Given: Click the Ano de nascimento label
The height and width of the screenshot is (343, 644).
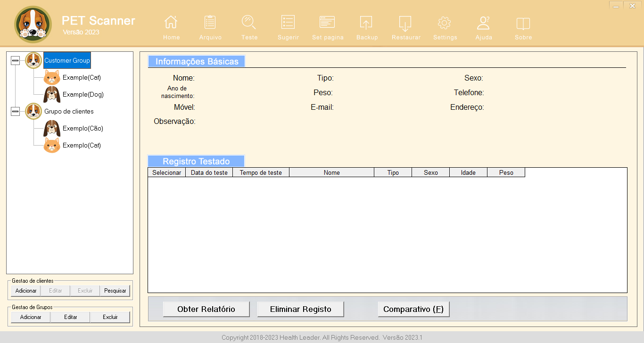Looking at the screenshot, I should [x=177, y=92].
